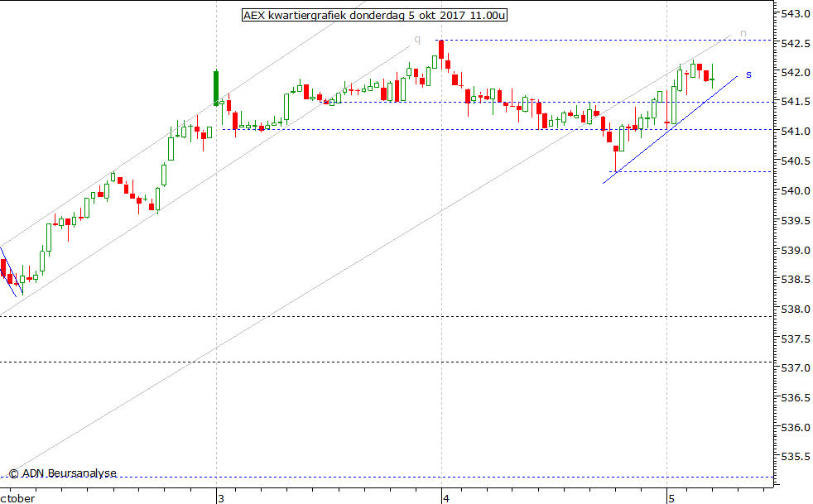Click the date label '5' on time axis
The image size is (813, 504).
pyautogui.click(x=671, y=498)
